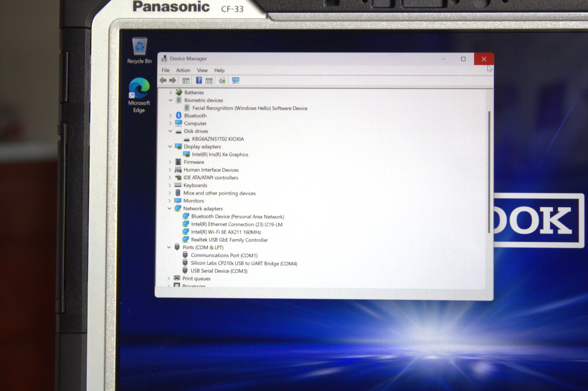Select Realtek USB GbE Family Controller
The width and height of the screenshot is (588, 391).
[x=229, y=240]
